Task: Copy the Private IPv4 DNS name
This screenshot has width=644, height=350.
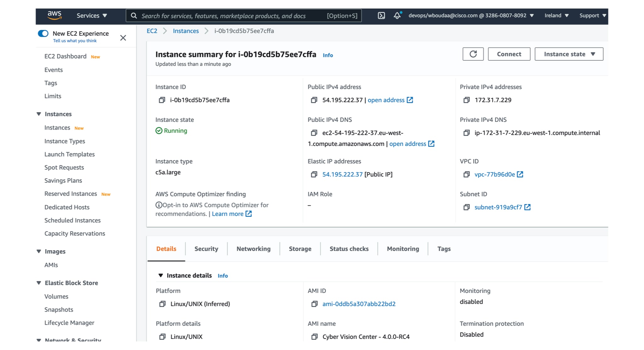Action: (466, 133)
